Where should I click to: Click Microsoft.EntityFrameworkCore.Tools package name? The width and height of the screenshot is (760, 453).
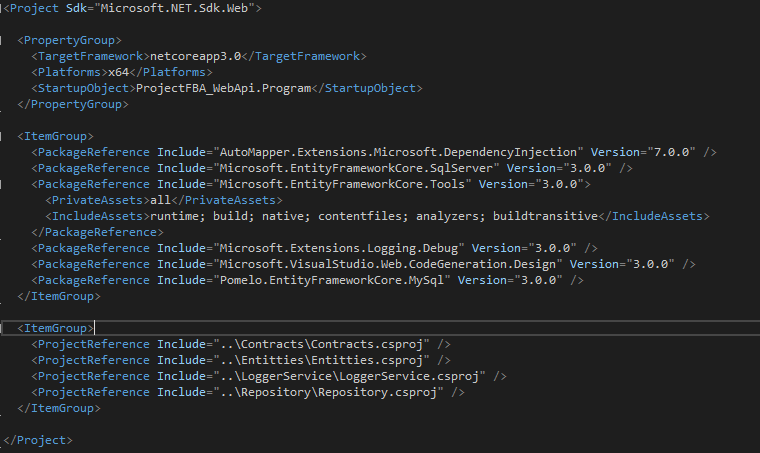tap(342, 184)
